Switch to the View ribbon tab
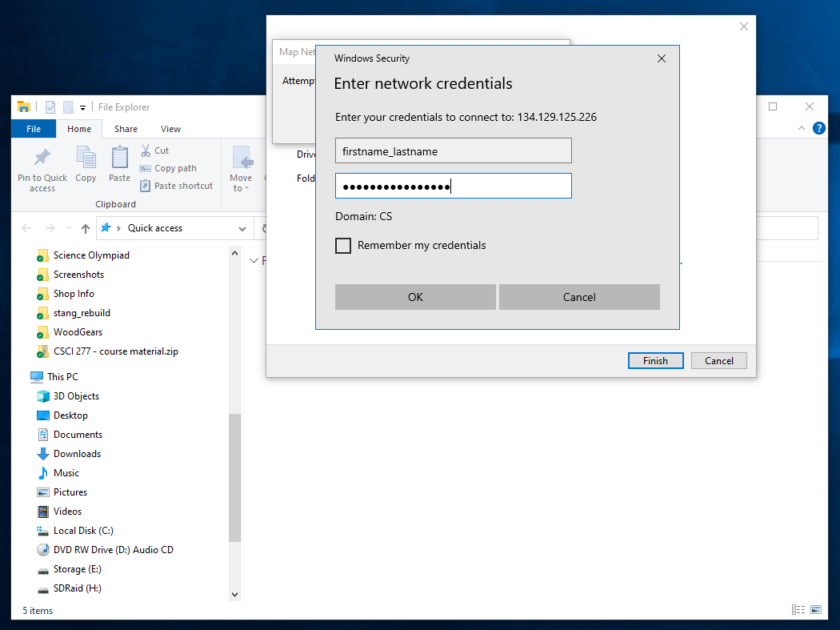 point(170,129)
